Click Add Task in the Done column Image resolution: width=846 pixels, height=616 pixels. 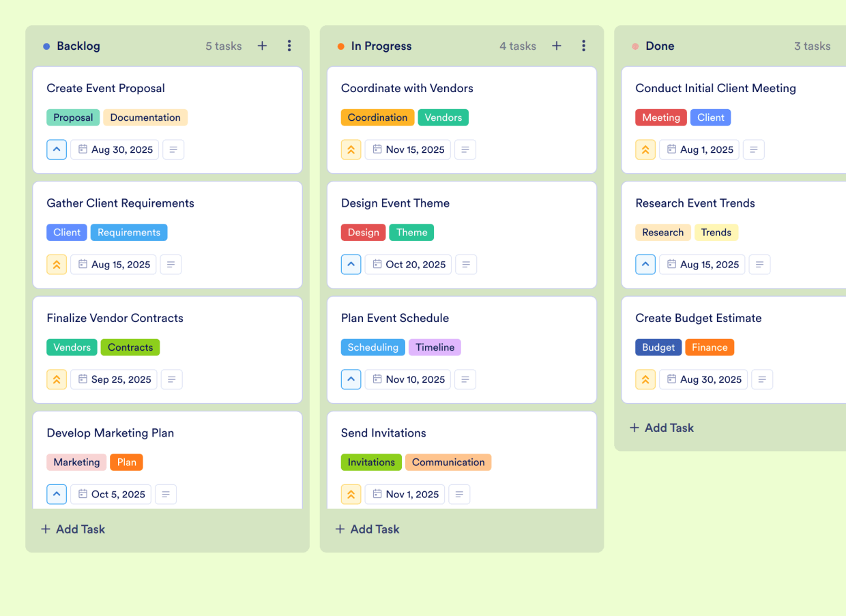click(x=662, y=428)
